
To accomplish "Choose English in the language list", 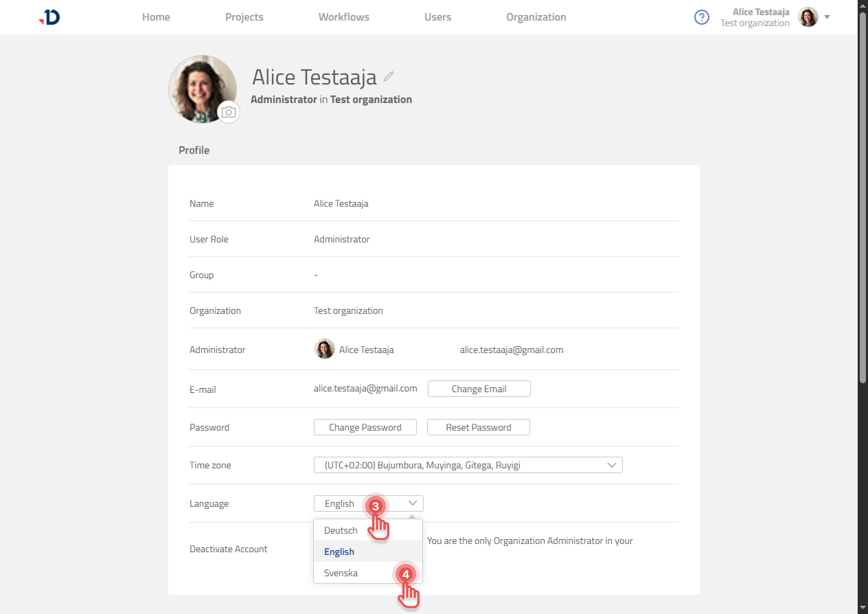I will click(x=340, y=552).
